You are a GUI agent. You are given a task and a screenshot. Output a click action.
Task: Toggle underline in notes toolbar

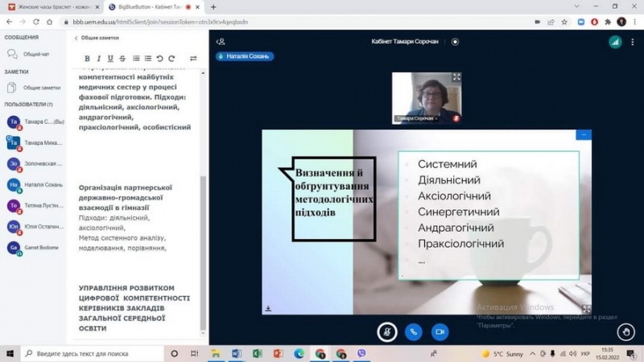point(110,59)
